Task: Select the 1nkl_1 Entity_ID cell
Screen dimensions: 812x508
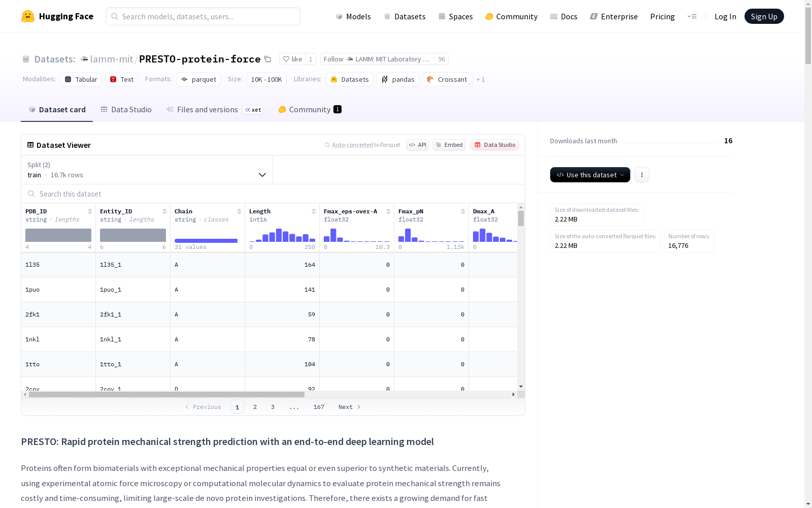Action: click(x=133, y=339)
